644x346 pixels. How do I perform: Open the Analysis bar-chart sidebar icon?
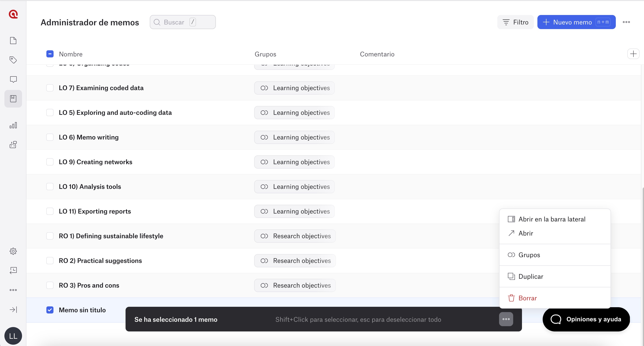pyautogui.click(x=13, y=125)
